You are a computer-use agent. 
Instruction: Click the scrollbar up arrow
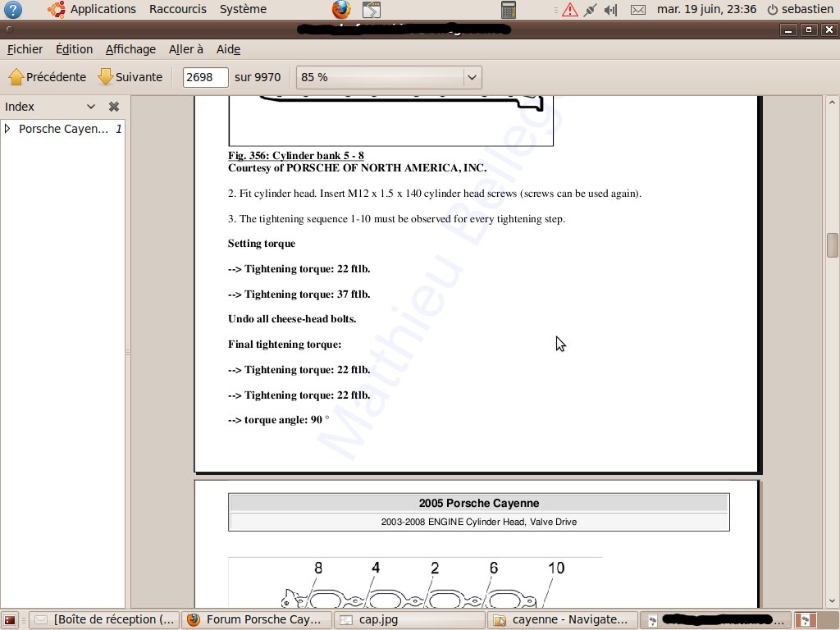tap(832, 103)
